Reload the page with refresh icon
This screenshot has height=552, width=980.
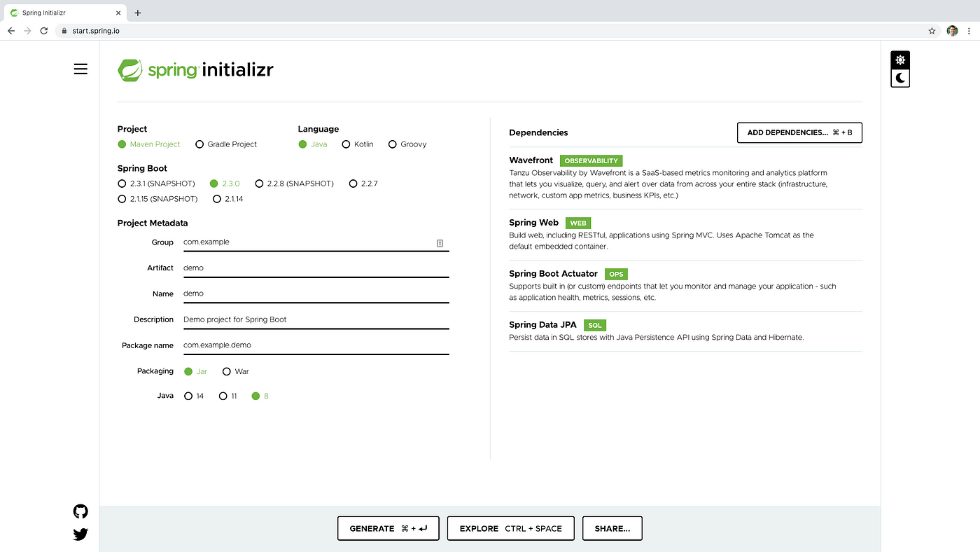(x=44, y=31)
